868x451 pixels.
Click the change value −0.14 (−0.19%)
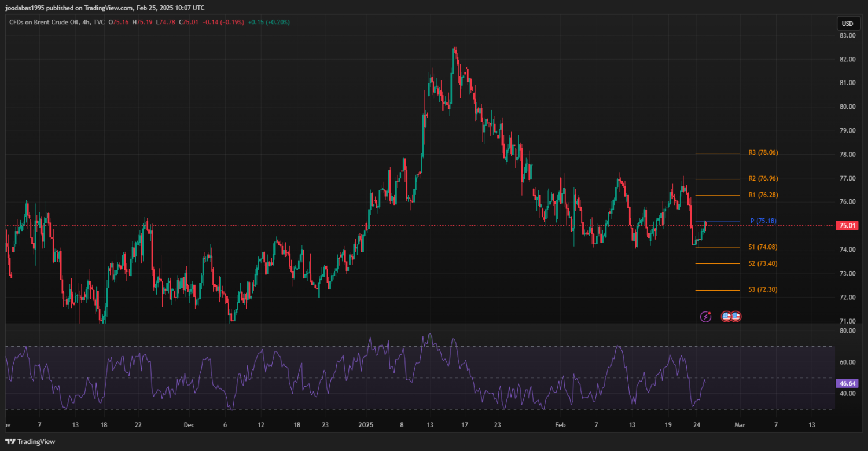pos(223,23)
